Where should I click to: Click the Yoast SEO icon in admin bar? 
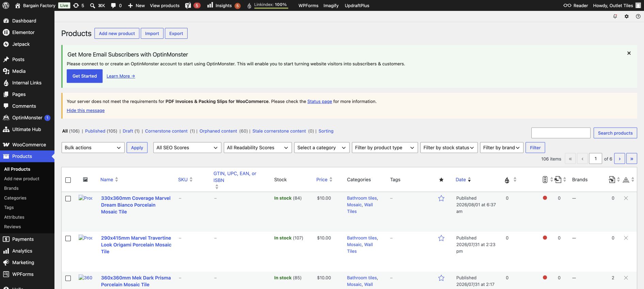pos(188,5)
